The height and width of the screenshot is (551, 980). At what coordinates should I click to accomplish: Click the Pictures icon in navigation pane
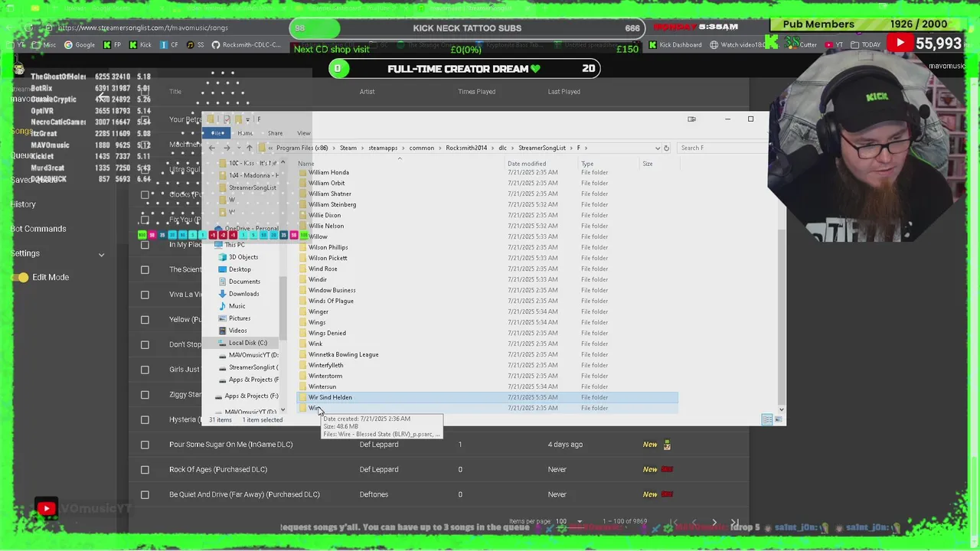[x=223, y=318]
